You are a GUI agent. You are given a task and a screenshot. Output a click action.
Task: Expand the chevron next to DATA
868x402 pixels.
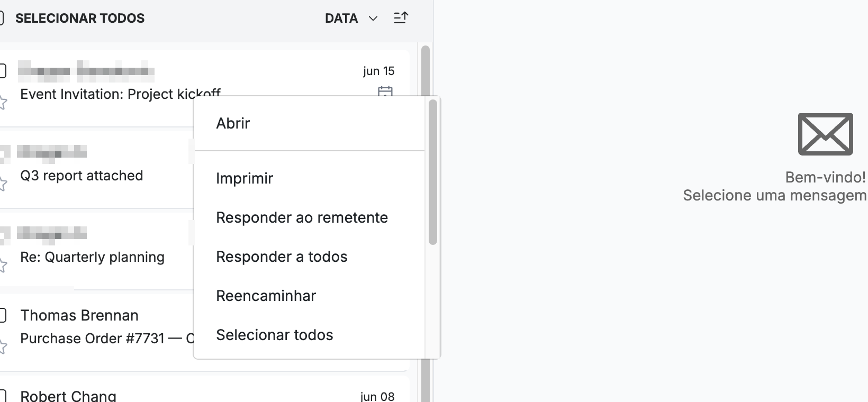pyautogui.click(x=373, y=19)
